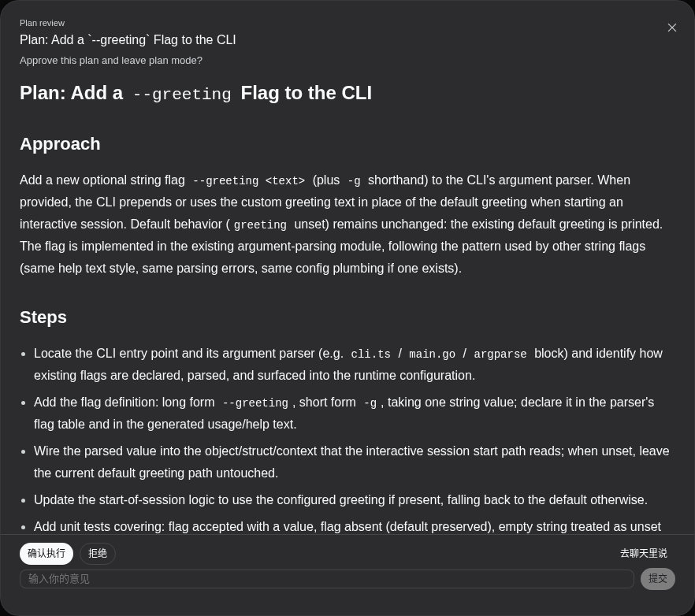Click the 'Wire the parsed value' bullet
The image size is (695, 616).
point(351,462)
